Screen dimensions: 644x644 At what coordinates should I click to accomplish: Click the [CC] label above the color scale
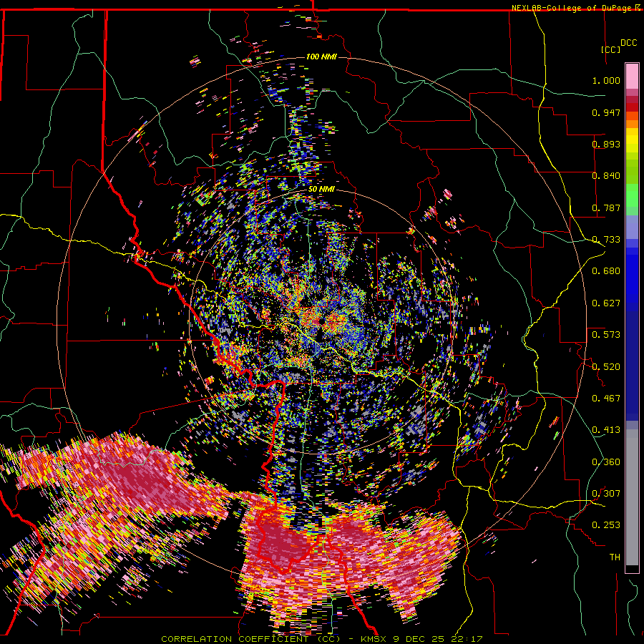611,49
